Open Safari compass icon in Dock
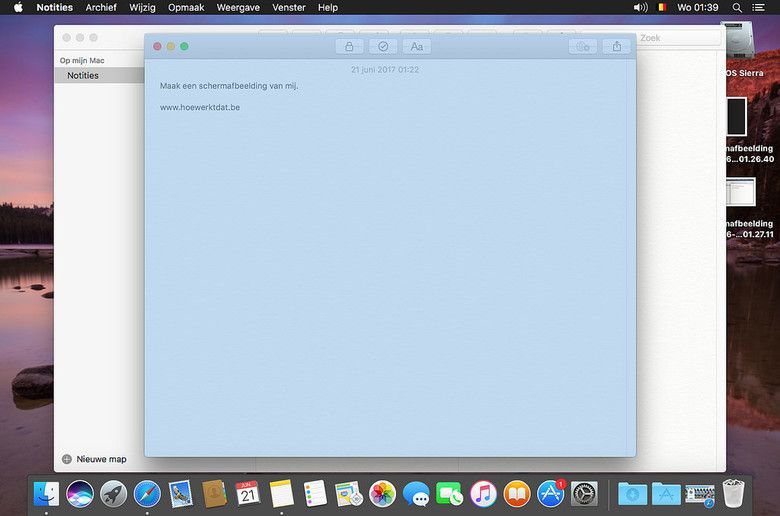Image resolution: width=780 pixels, height=516 pixels. pyautogui.click(x=147, y=494)
